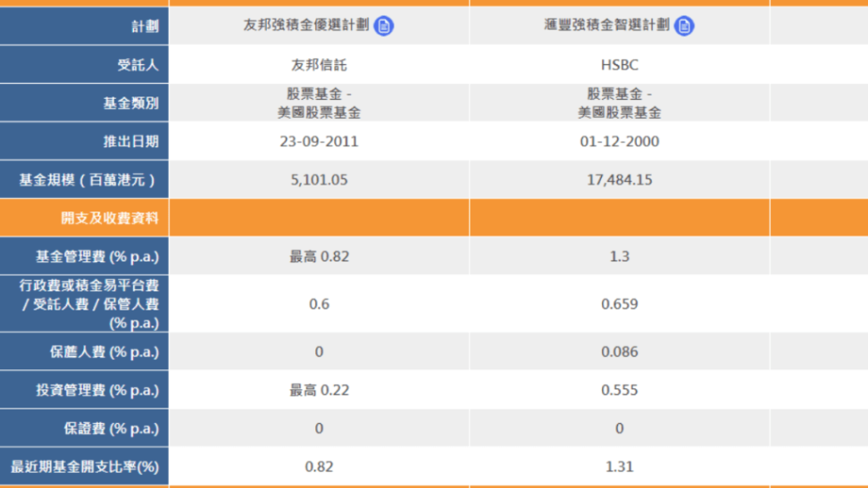The width and height of the screenshot is (868, 488).
Task: Click the 友邦強積金優選計劃 plan name
Action: (305, 26)
